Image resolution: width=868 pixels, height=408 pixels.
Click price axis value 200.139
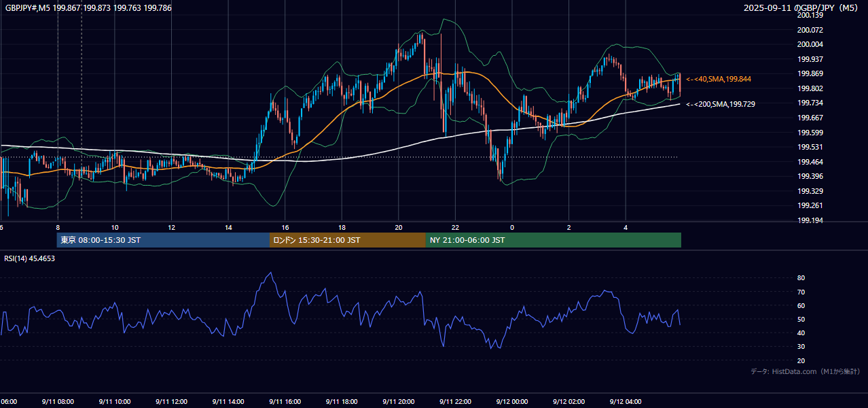[810, 15]
